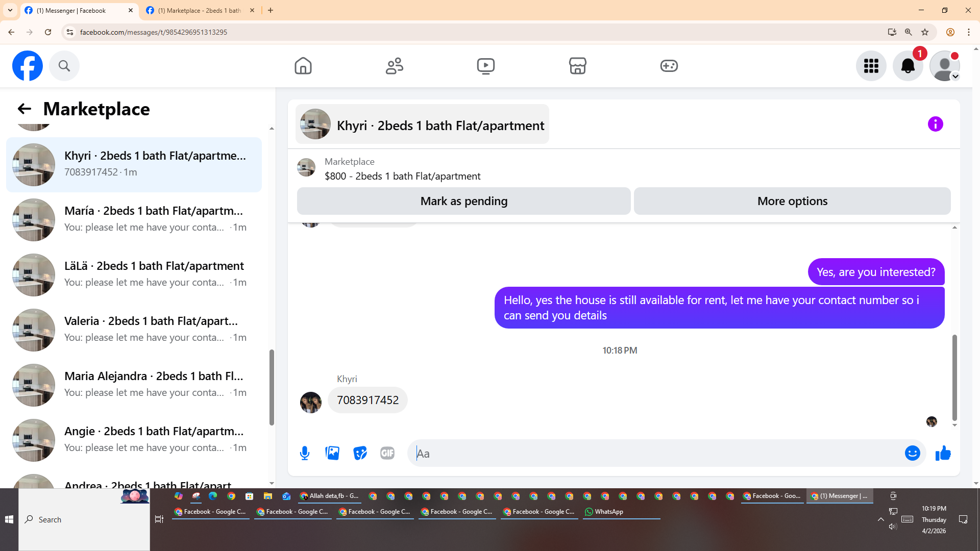This screenshot has height=551, width=980.
Task: Choose a GIF icon
Action: coord(387,453)
